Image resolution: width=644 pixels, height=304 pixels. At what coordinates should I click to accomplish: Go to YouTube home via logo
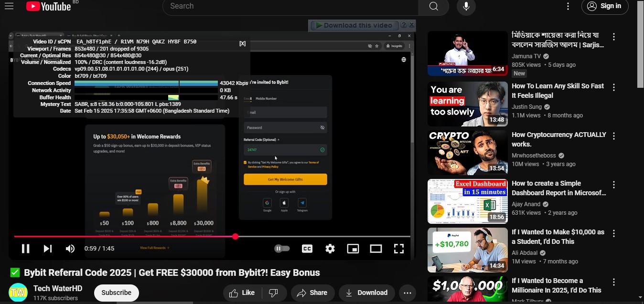[x=48, y=6]
